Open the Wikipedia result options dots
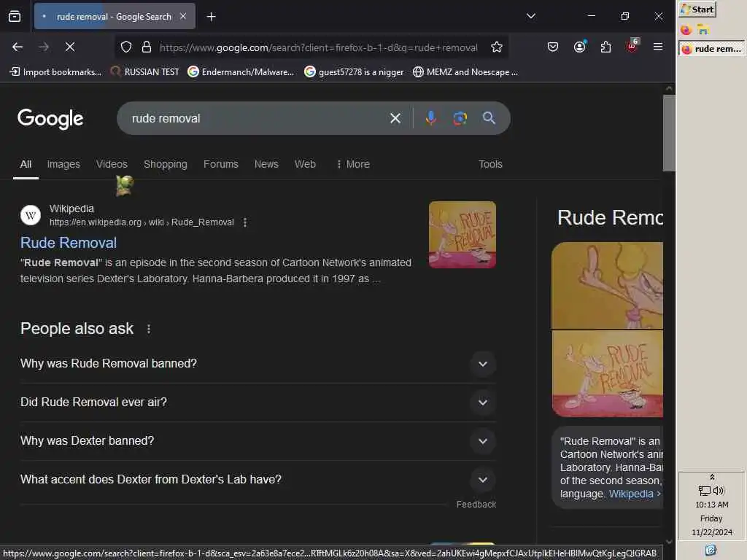The width and height of the screenshot is (747, 560). 245,222
